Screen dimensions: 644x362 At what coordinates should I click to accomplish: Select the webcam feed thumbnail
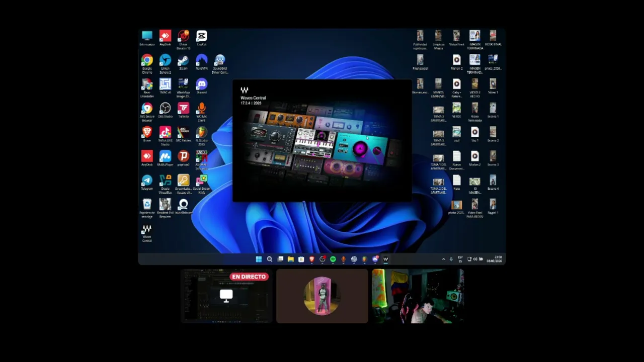418,296
